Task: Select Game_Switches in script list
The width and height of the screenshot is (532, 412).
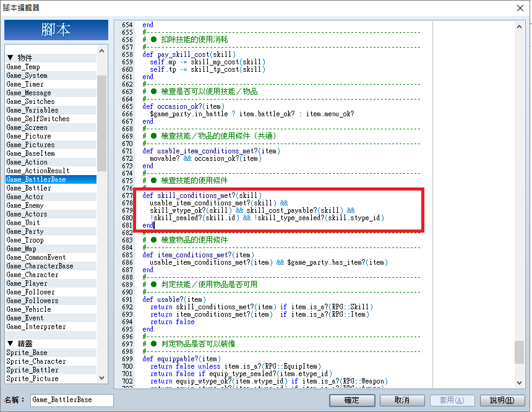Action: point(51,101)
